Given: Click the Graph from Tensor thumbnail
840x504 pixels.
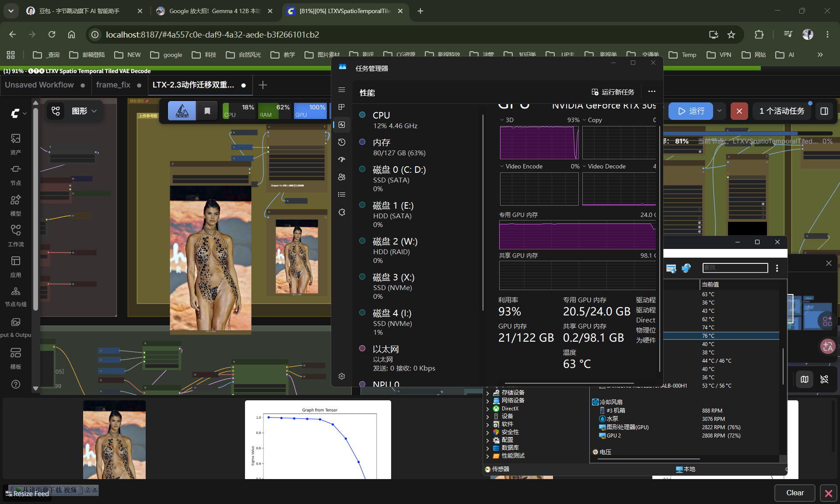Looking at the screenshot, I should 318,440.
